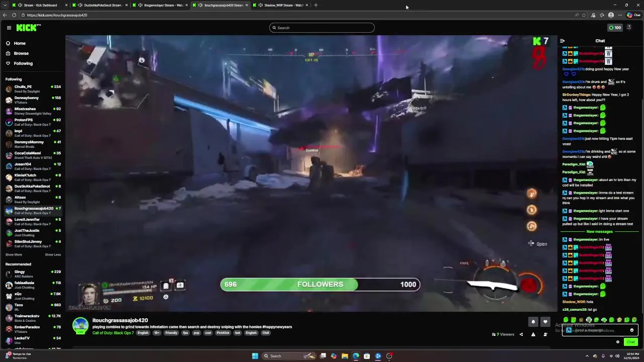
Task: Click the 18+ stream tag
Action: 156,333
